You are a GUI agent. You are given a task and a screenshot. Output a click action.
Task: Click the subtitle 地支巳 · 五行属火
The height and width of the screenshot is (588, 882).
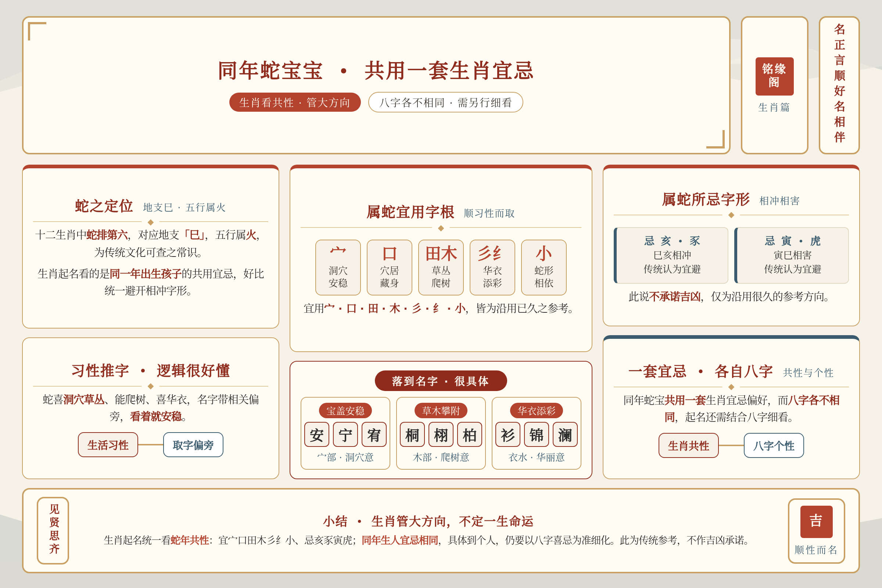(184, 207)
